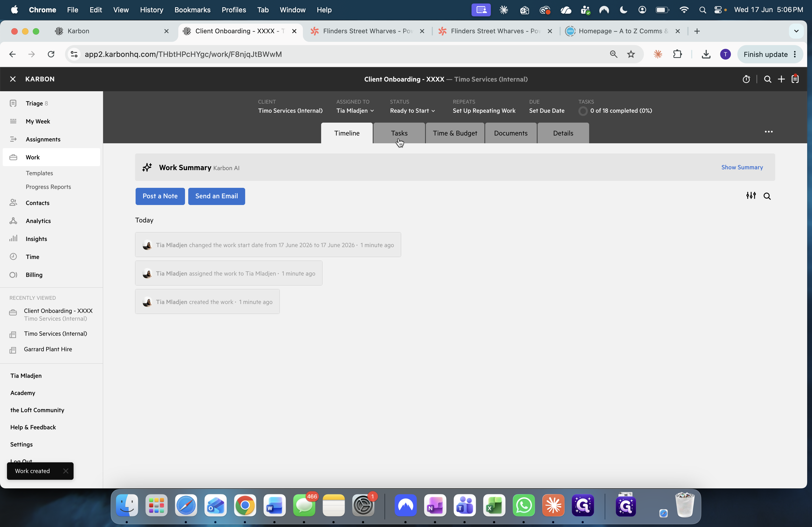Screen dimensions: 812x527
Task: Open recently viewed Garrard Plant Hire
Action: tap(48, 349)
